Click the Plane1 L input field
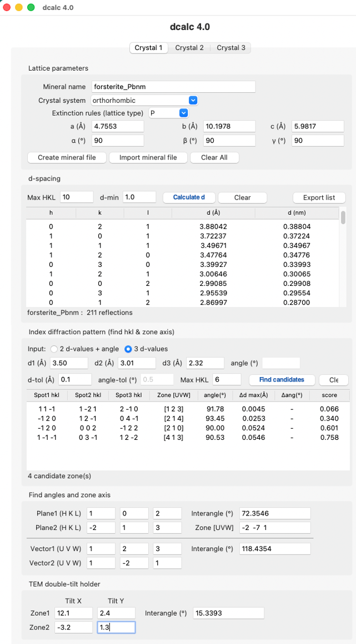The image size is (356, 644). click(167, 513)
